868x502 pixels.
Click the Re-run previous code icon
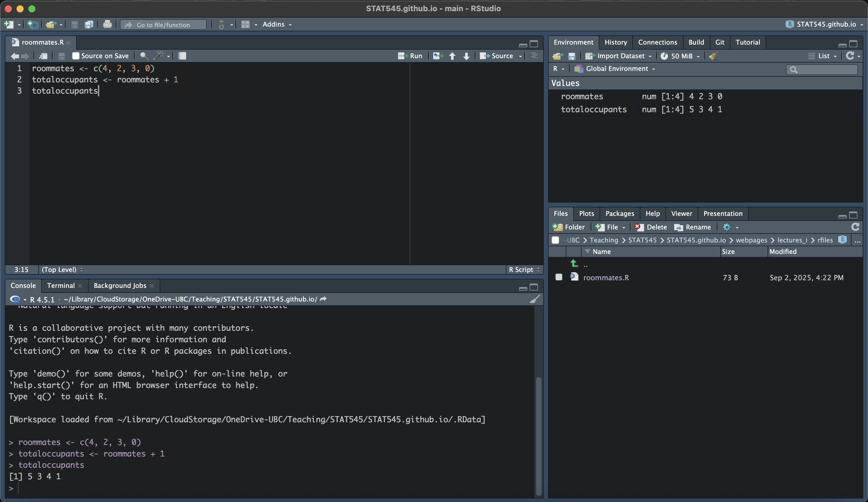438,56
